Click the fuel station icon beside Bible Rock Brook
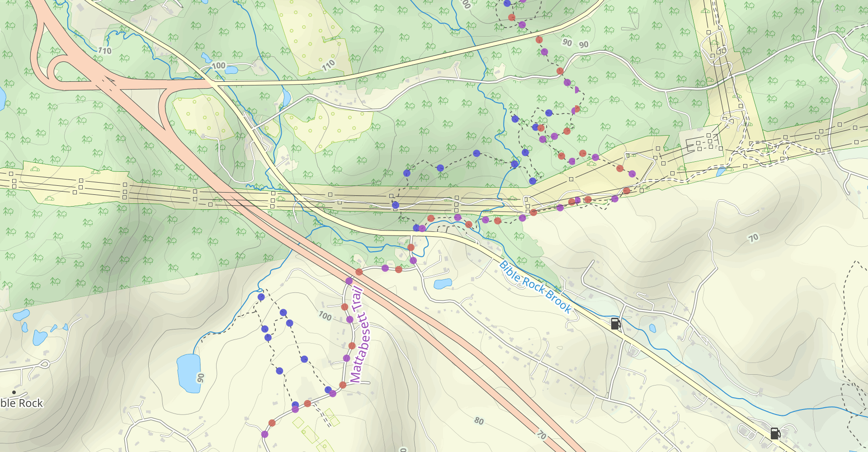 [x=615, y=324]
